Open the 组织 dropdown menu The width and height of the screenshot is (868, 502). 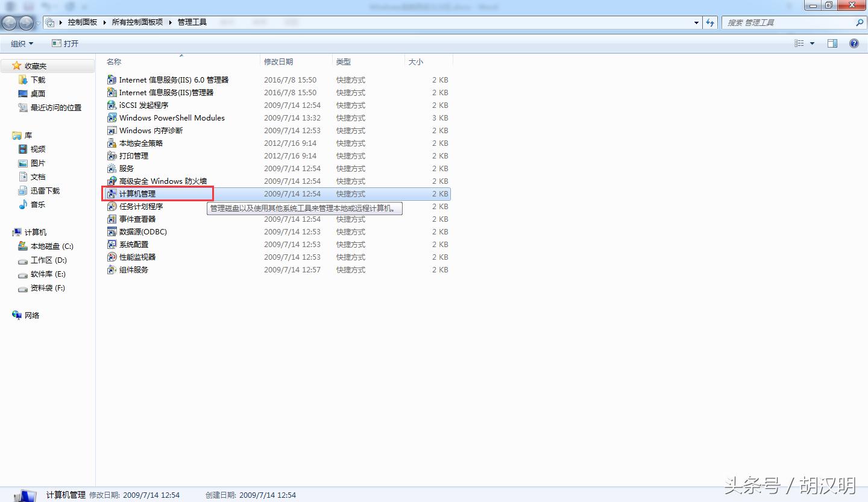point(22,43)
